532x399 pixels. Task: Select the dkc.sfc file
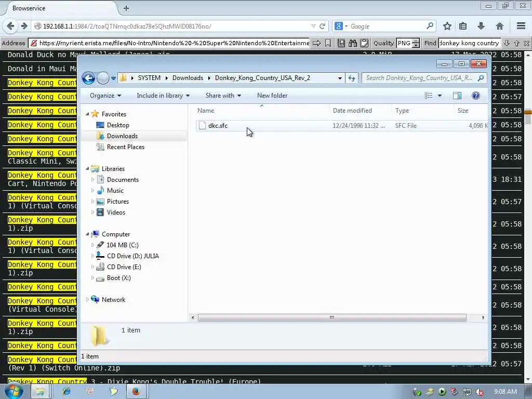coord(218,126)
